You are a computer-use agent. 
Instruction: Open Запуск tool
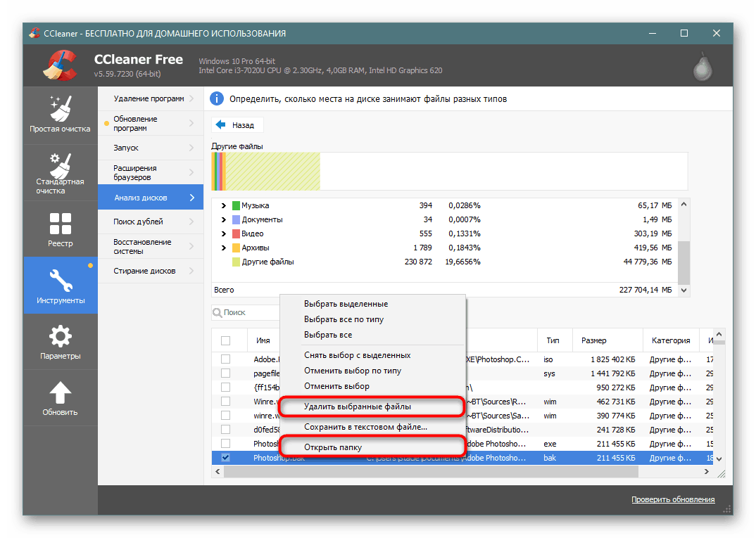(x=151, y=148)
